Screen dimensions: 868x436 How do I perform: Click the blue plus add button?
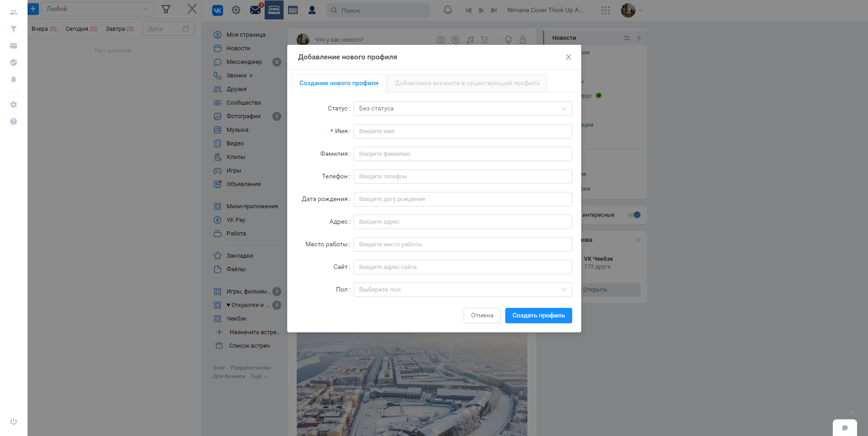33,9
